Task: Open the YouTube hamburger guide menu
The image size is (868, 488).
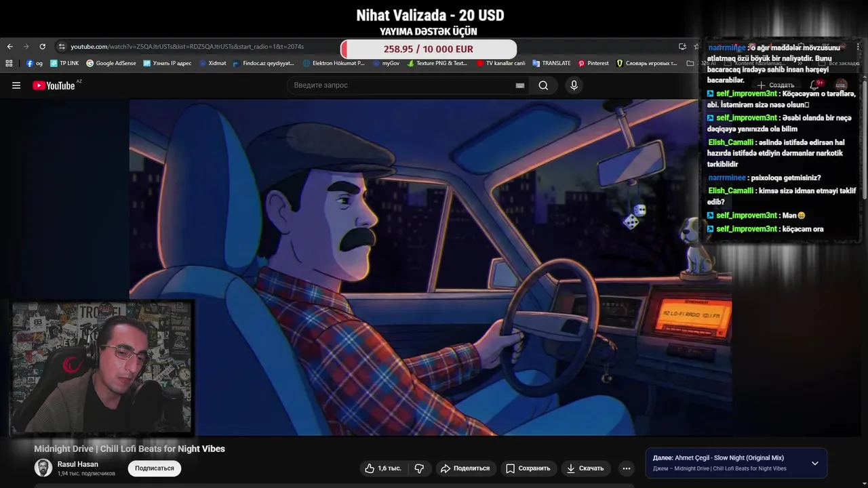Action: pos(16,85)
